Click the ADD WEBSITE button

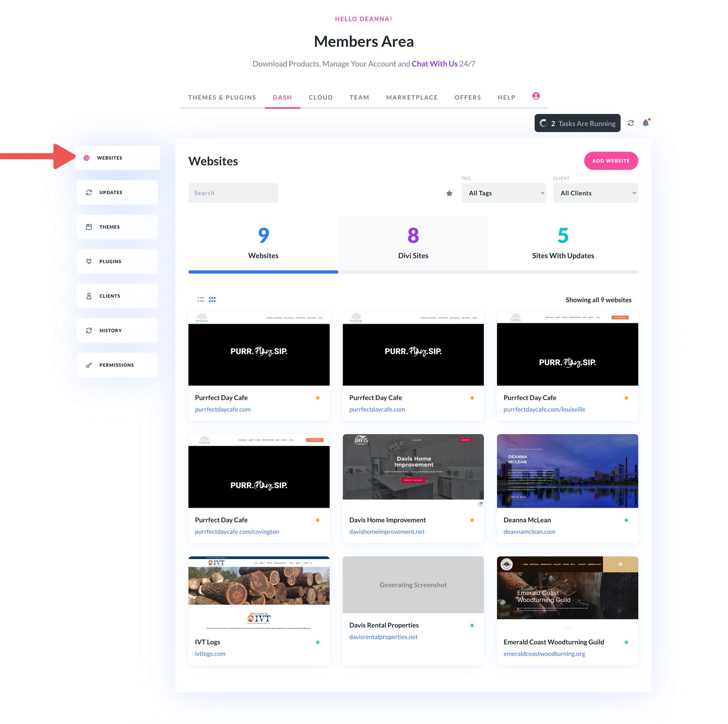tap(611, 160)
